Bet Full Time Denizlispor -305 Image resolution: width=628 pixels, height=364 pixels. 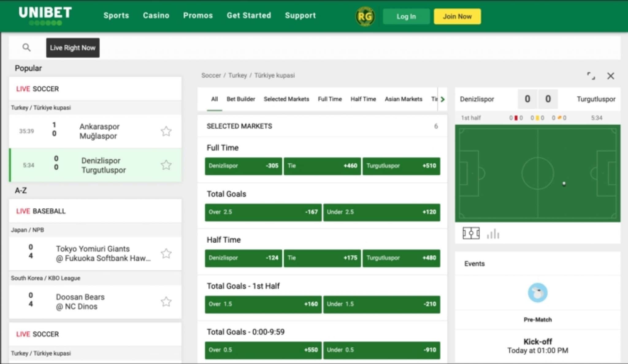point(243,166)
